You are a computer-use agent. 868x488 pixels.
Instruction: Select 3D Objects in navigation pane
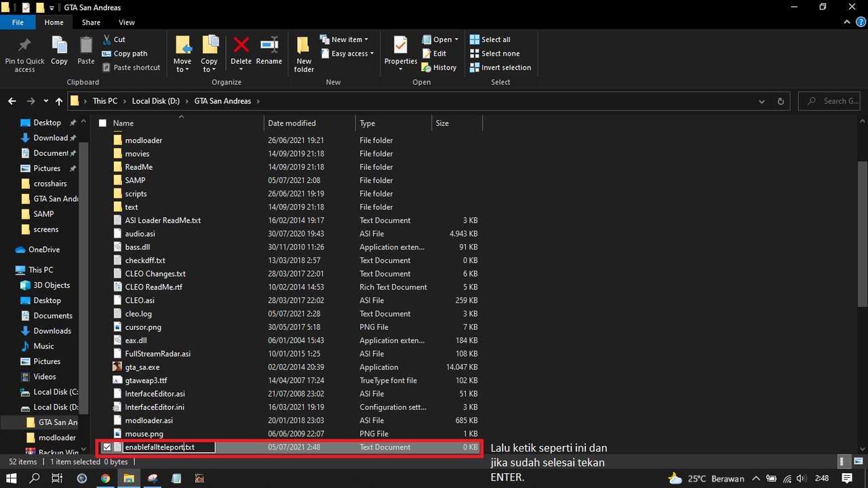tap(52, 285)
